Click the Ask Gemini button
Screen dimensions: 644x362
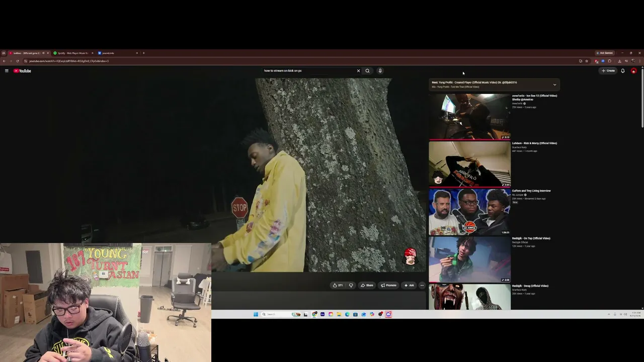605,53
